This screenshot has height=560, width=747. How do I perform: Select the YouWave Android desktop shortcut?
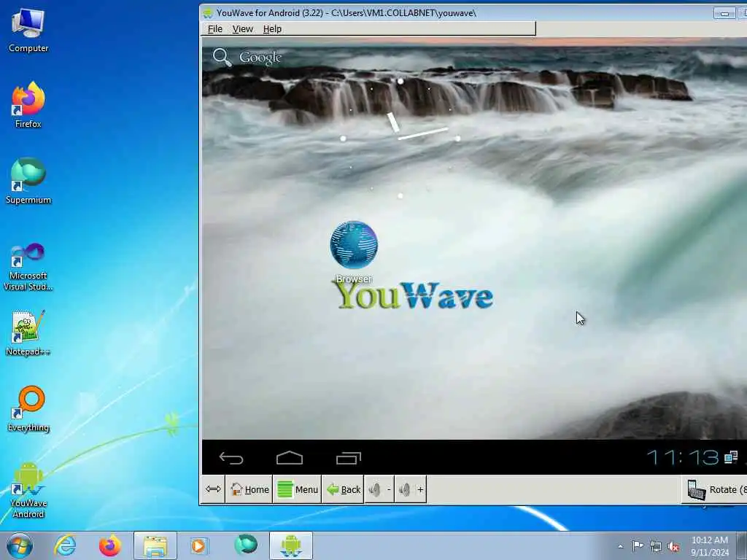click(x=28, y=490)
